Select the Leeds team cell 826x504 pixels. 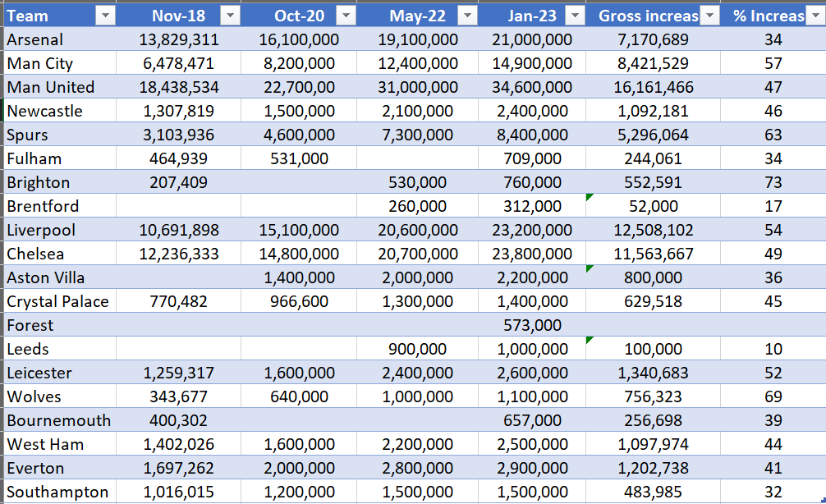(x=60, y=349)
